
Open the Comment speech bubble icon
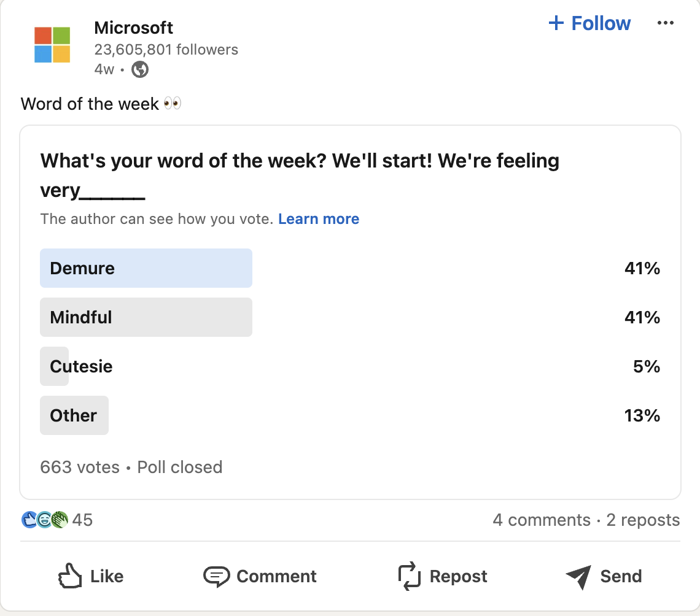pyautogui.click(x=216, y=576)
